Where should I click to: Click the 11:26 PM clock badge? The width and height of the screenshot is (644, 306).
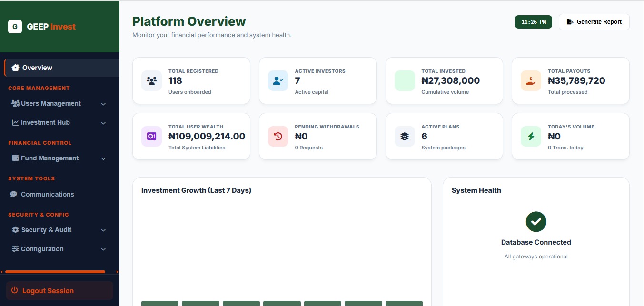(x=533, y=22)
